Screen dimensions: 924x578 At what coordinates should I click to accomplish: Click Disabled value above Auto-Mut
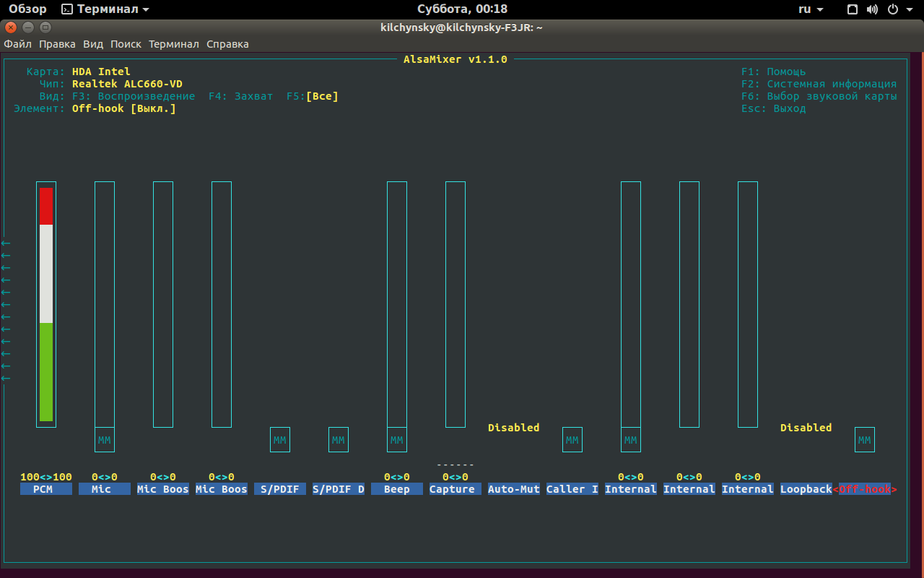(514, 428)
